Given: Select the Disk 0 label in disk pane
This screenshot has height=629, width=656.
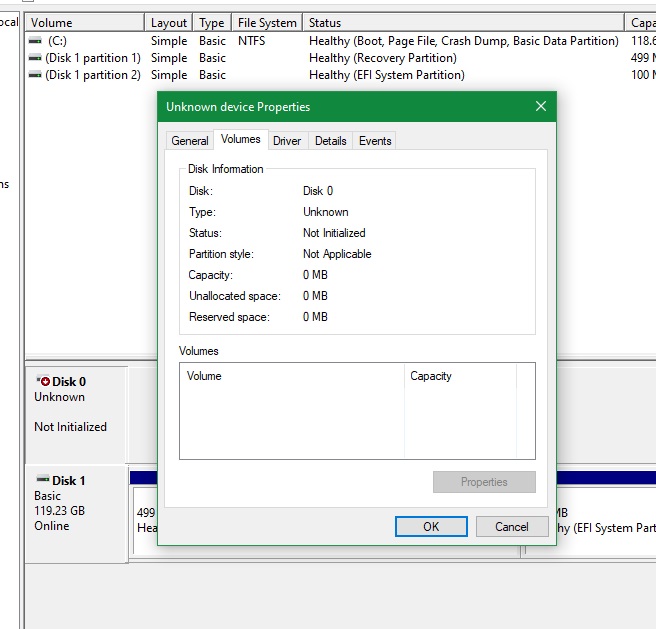Looking at the screenshot, I should coord(69,381).
